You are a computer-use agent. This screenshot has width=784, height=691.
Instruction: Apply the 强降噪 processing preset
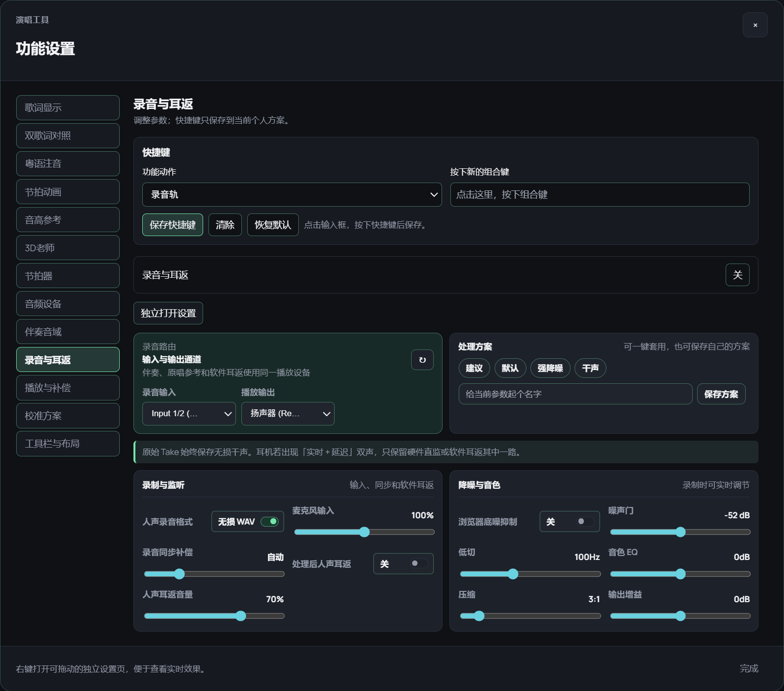click(x=550, y=368)
